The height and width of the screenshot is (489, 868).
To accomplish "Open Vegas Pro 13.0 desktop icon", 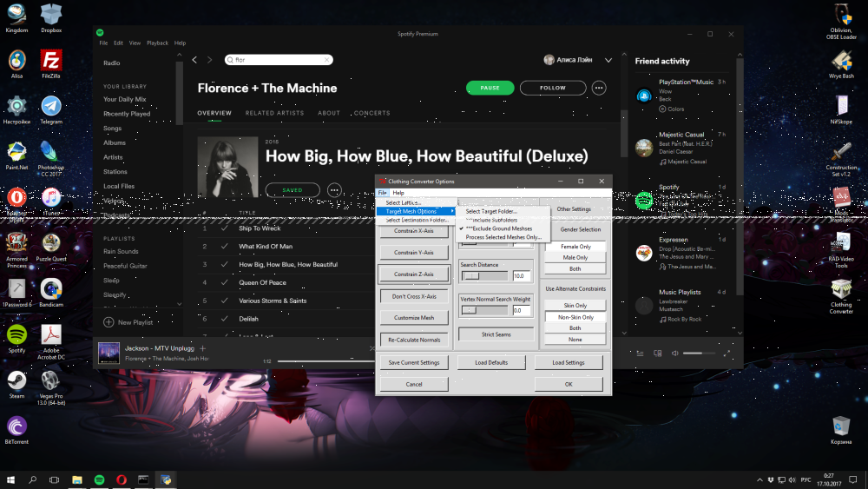I will click(51, 387).
